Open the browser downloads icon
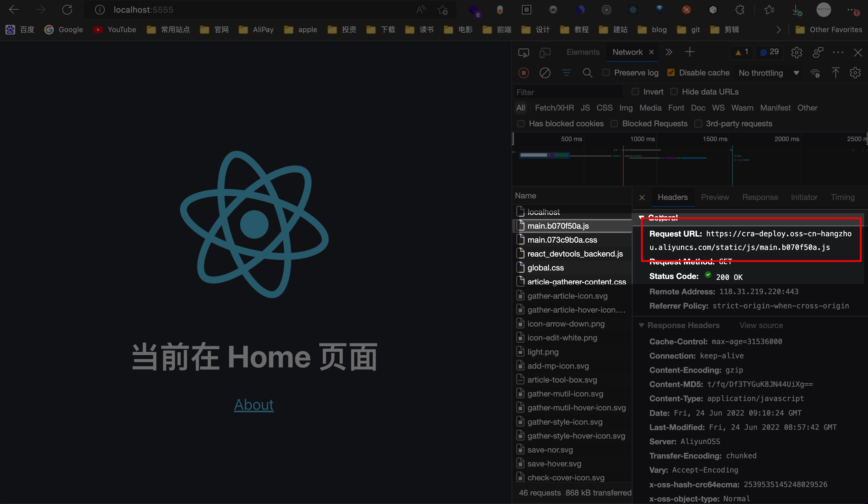The width and height of the screenshot is (868, 504). [x=797, y=10]
